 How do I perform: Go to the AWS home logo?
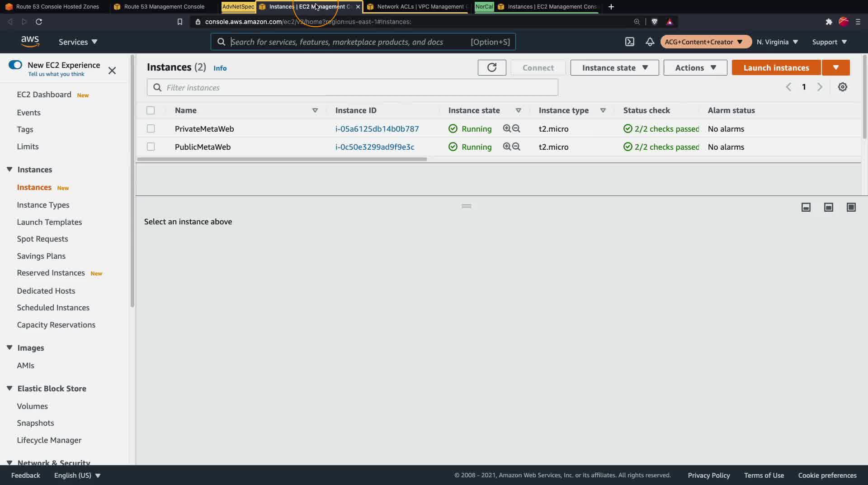[30, 42]
